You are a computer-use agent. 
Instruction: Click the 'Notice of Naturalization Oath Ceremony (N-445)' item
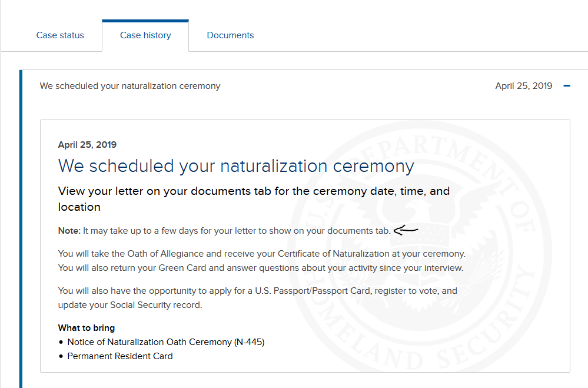coord(166,342)
